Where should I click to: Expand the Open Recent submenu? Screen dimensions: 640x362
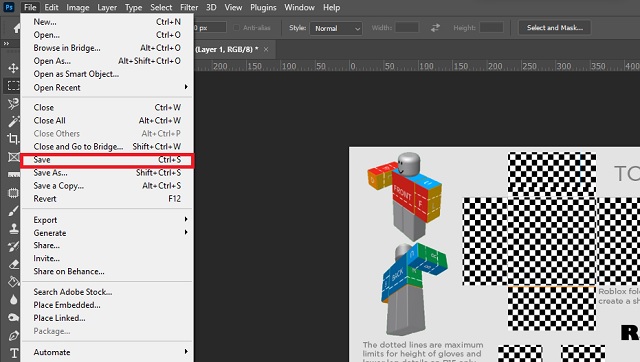click(x=107, y=87)
